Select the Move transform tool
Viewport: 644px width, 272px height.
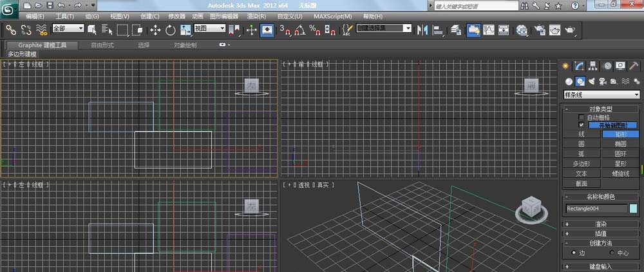155,30
